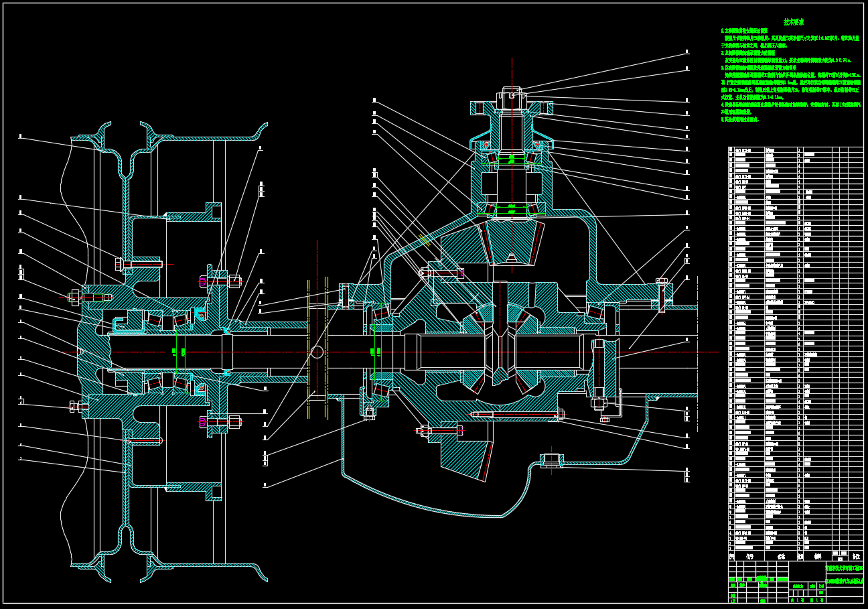The height and width of the screenshot is (609, 868).
Task: Click the pinion nut atop the input shaft
Action: click(512, 93)
